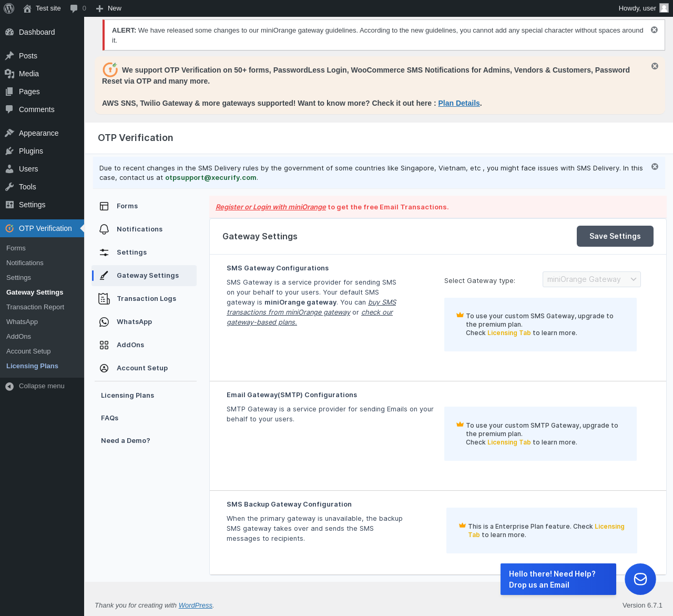673x616 pixels.
Task: Select the Forms tab label in plugin nav
Action: pos(127,206)
